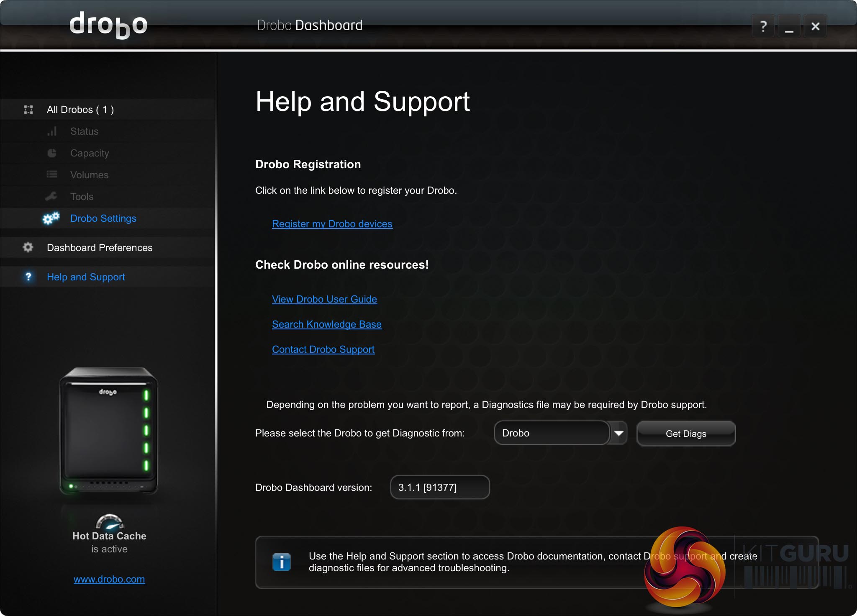The width and height of the screenshot is (857, 616).
Task: Open Register my Drobo devices link
Action: 332,224
